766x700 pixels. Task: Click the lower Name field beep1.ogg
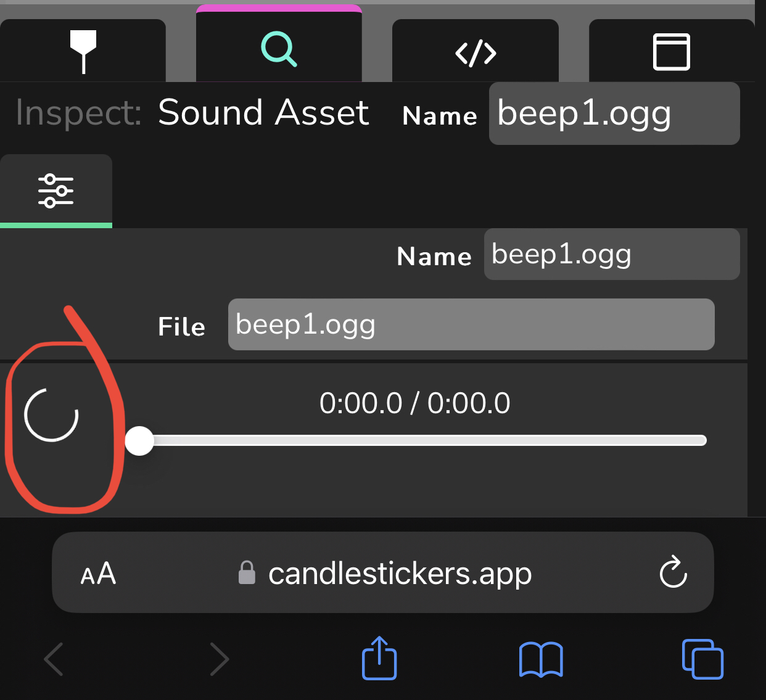click(x=611, y=255)
